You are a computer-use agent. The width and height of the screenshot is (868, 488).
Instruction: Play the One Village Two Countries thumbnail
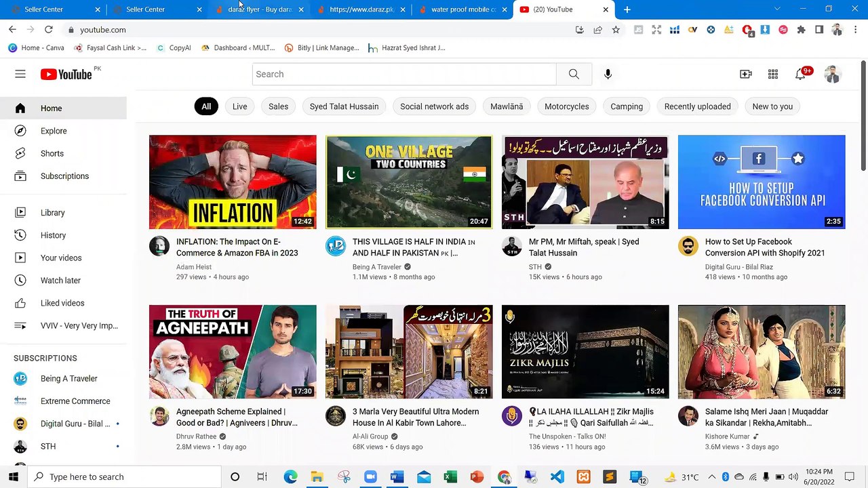coord(409,182)
